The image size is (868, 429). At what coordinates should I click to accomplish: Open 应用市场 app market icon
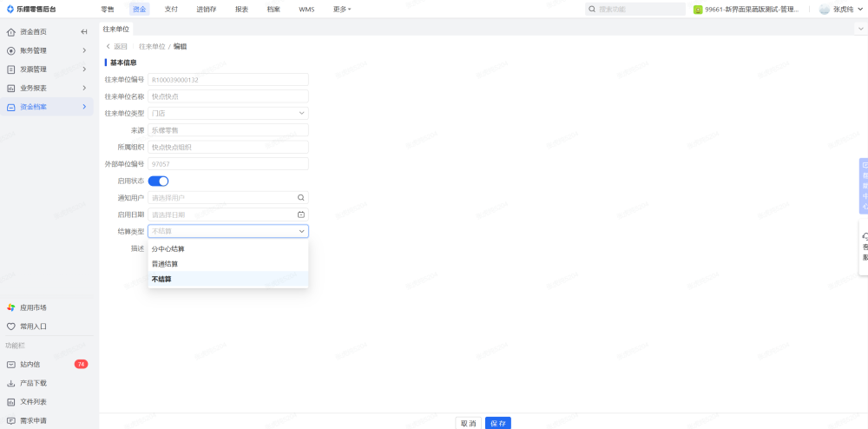pos(11,307)
